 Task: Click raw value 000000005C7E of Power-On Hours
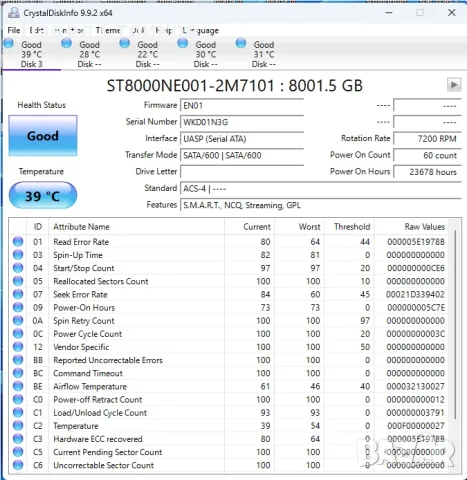click(416, 307)
